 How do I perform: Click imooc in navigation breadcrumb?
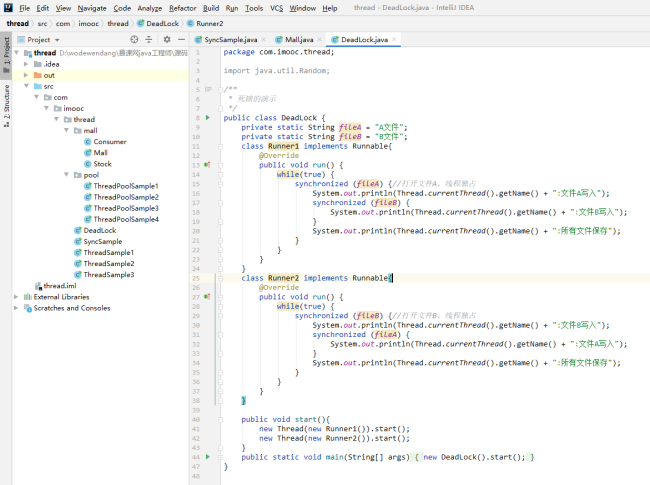[x=87, y=22]
